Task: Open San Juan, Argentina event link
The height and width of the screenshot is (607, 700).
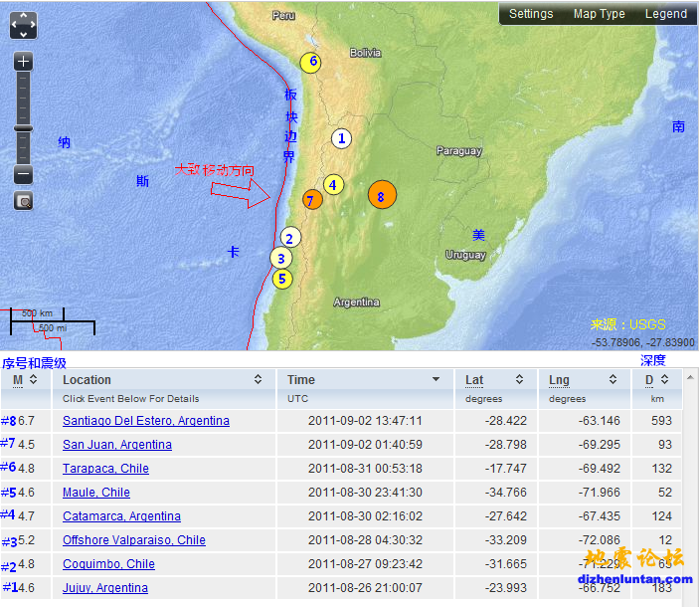Action: pos(117,445)
